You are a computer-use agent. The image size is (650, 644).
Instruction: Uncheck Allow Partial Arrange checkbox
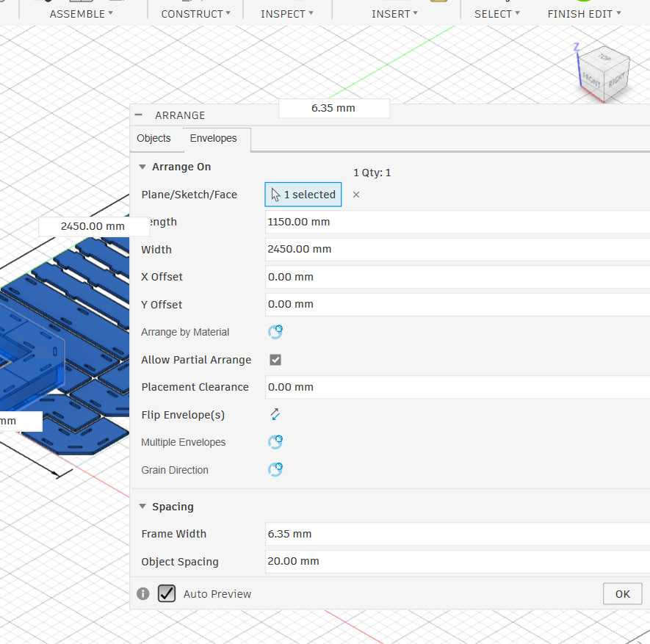[275, 360]
